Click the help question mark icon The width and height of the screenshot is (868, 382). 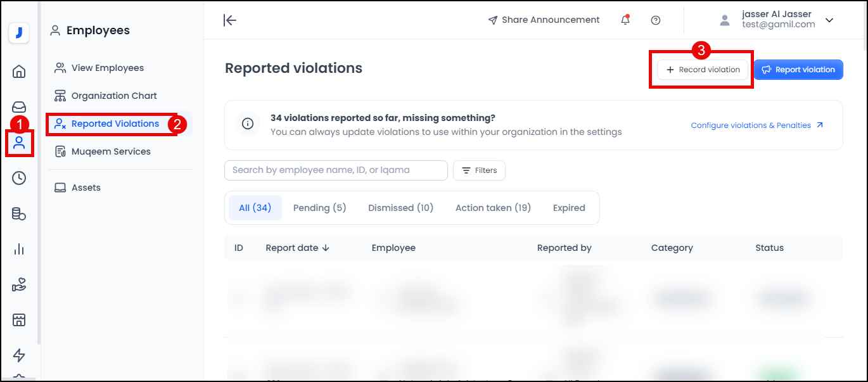pos(656,20)
